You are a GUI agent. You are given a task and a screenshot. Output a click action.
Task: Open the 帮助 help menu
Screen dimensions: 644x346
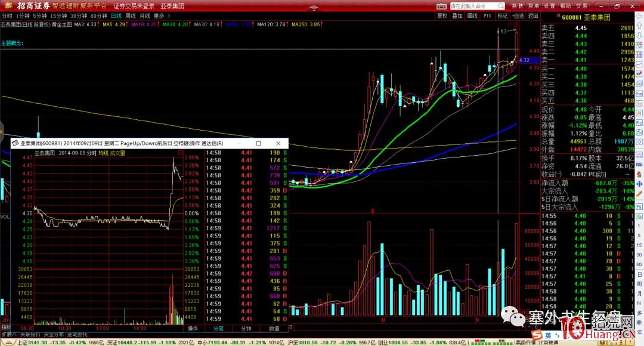565,6
